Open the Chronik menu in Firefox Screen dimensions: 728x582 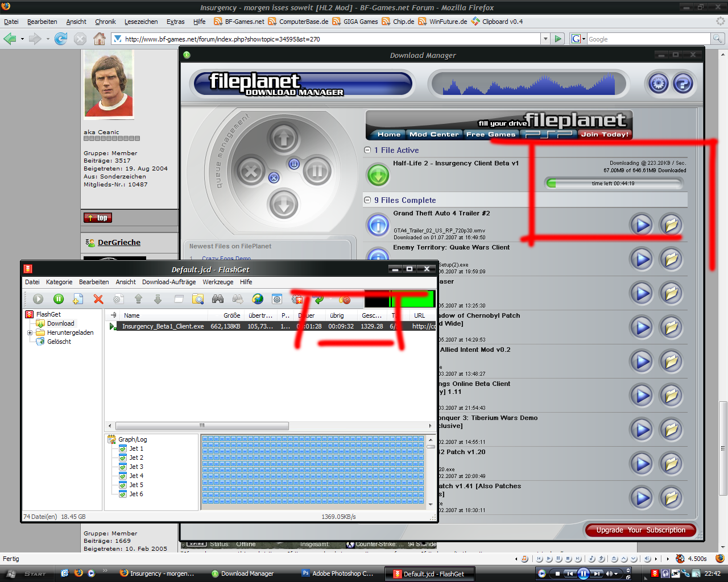pos(105,22)
